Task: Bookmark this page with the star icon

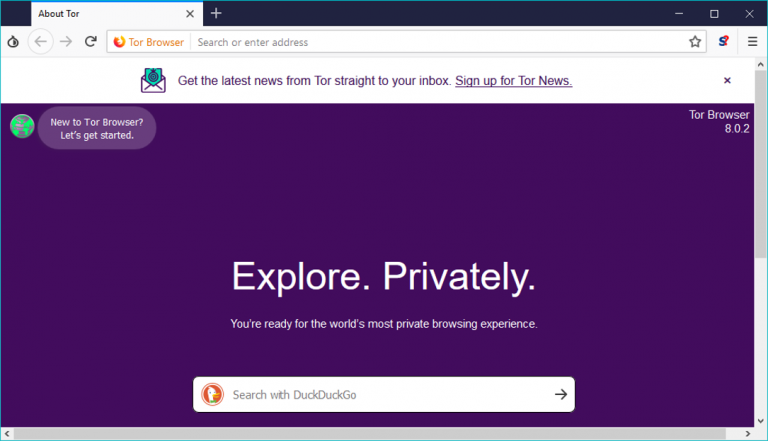Action: [695, 42]
